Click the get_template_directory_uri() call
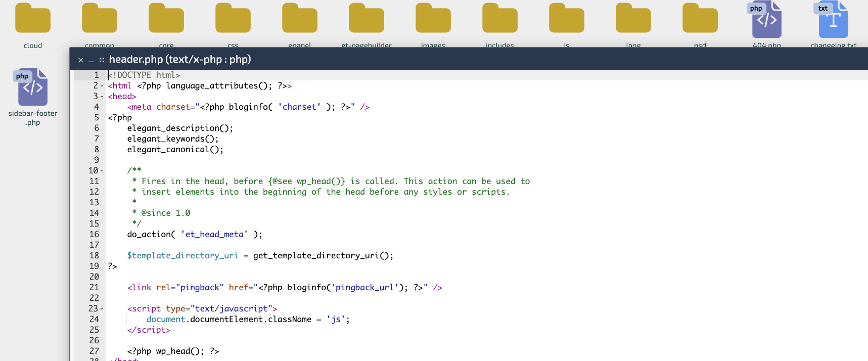The image size is (868, 361). [323, 256]
